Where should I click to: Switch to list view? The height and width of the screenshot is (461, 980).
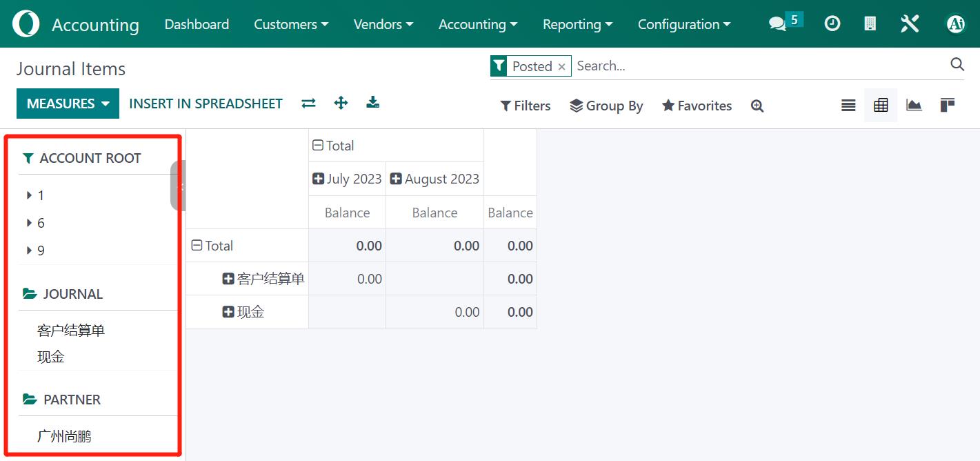848,106
